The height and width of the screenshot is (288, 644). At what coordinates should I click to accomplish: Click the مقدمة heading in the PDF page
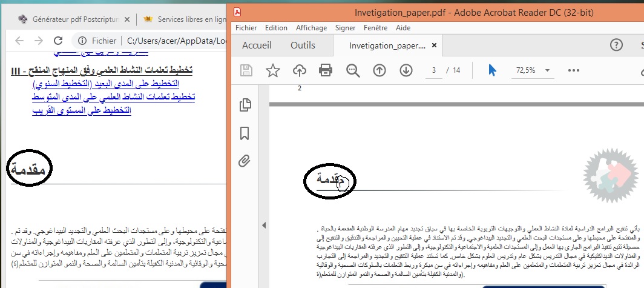tap(330, 179)
